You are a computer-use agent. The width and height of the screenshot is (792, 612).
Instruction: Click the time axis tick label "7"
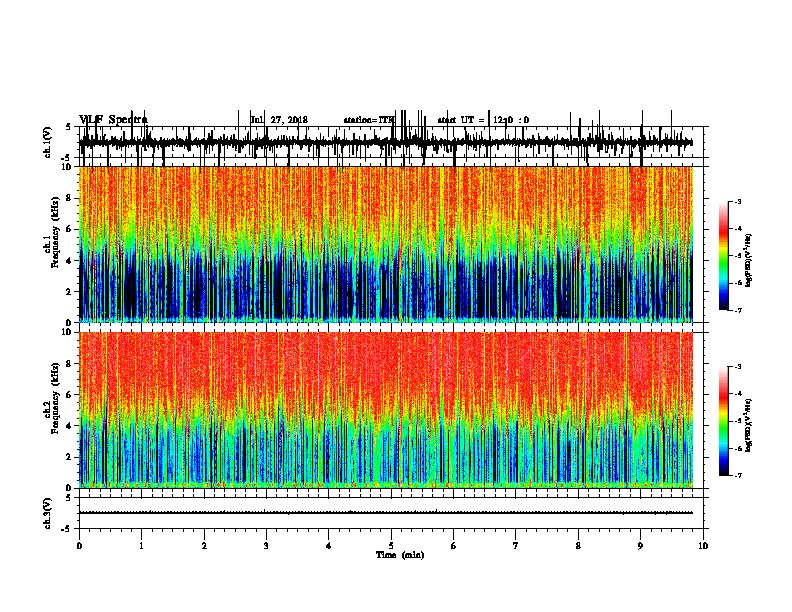516,545
